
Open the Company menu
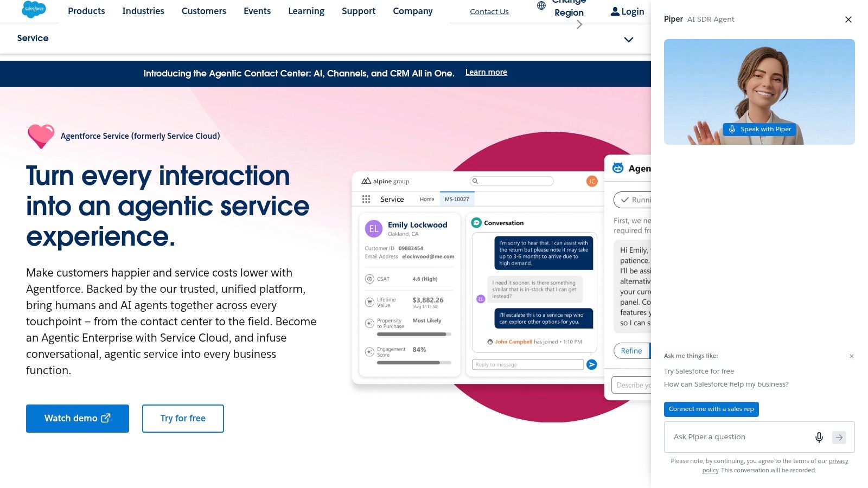click(413, 11)
